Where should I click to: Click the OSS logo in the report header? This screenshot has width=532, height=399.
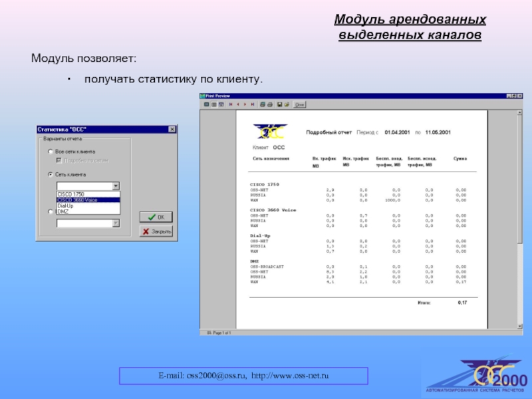(271, 132)
